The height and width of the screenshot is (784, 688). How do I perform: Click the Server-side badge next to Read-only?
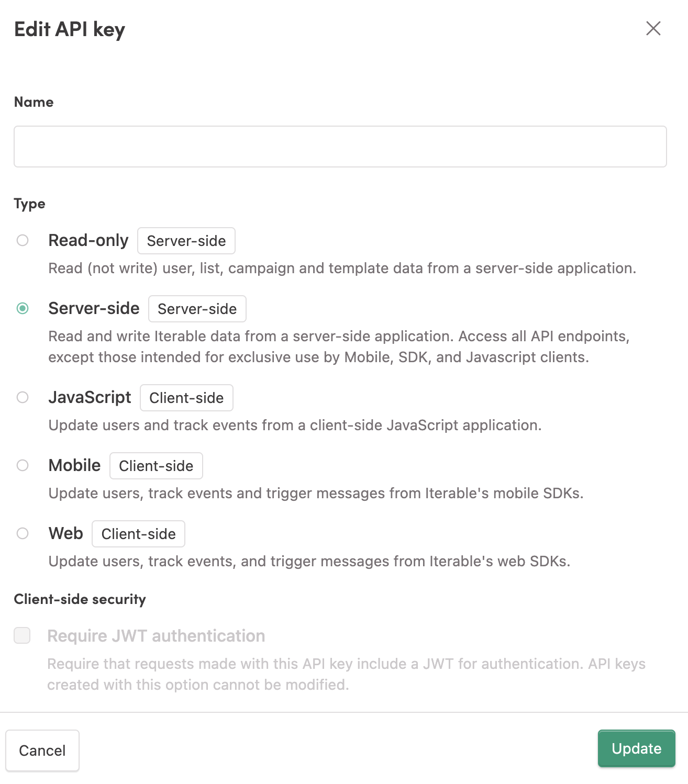[x=186, y=241]
